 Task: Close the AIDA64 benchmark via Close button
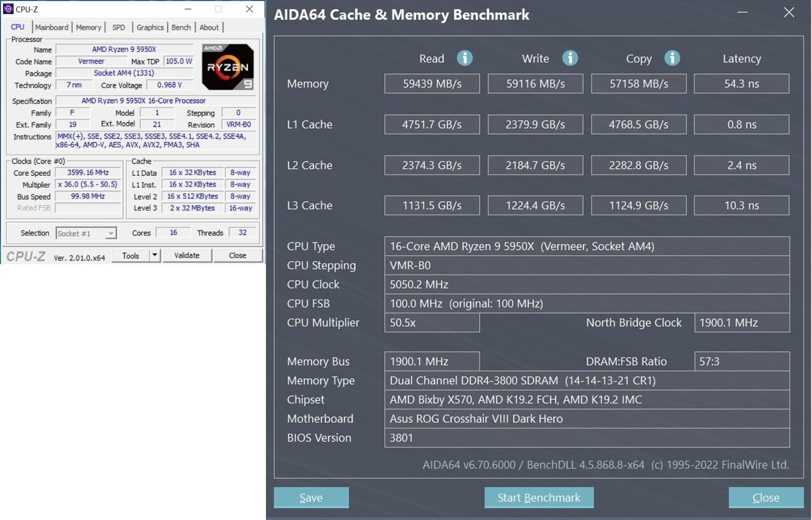tap(766, 498)
